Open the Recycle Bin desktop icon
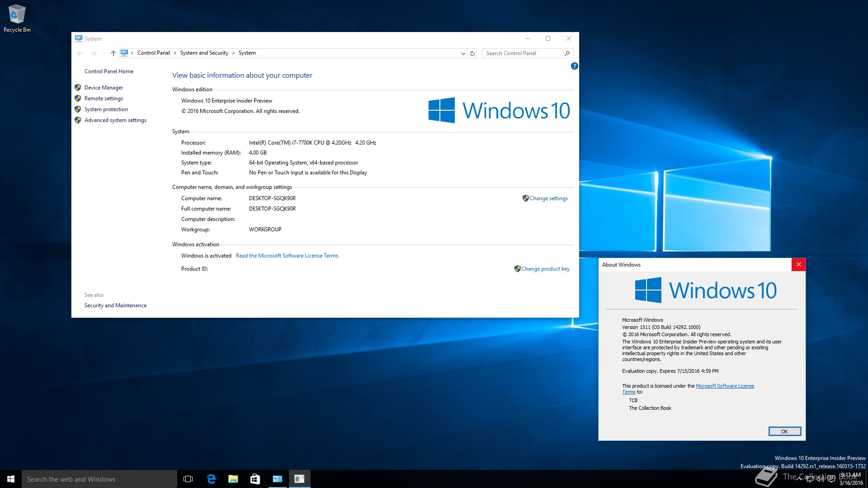Image resolution: width=868 pixels, height=488 pixels. [x=17, y=18]
